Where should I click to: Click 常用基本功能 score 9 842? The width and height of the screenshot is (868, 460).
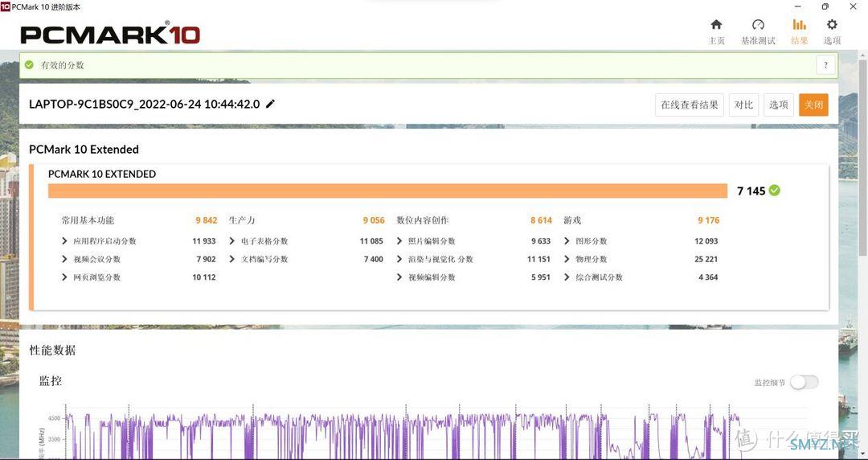206,220
